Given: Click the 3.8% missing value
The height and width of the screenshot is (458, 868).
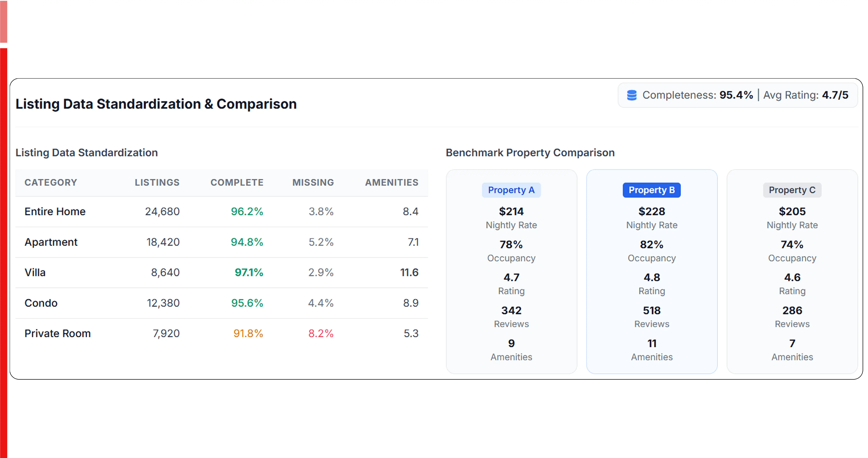Looking at the screenshot, I should pyautogui.click(x=321, y=211).
